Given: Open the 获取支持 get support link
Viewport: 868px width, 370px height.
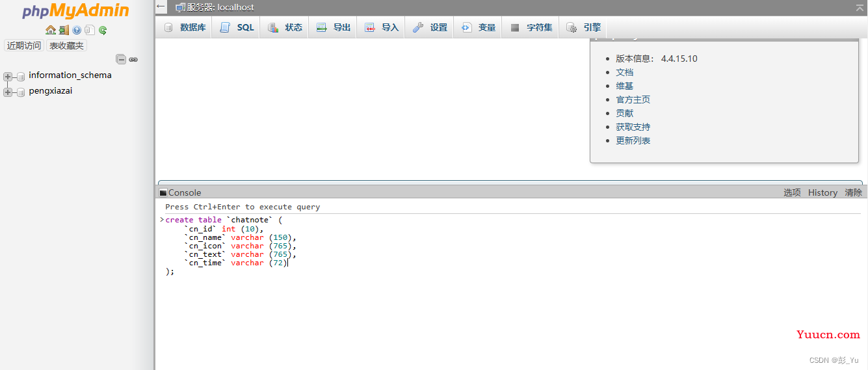Looking at the screenshot, I should (633, 127).
